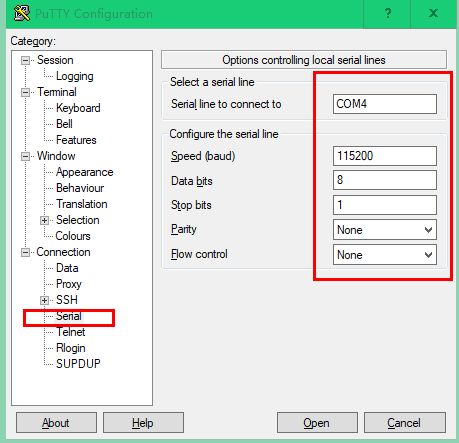Image resolution: width=459 pixels, height=443 pixels.
Task: Click the About button
Action: pos(56,423)
